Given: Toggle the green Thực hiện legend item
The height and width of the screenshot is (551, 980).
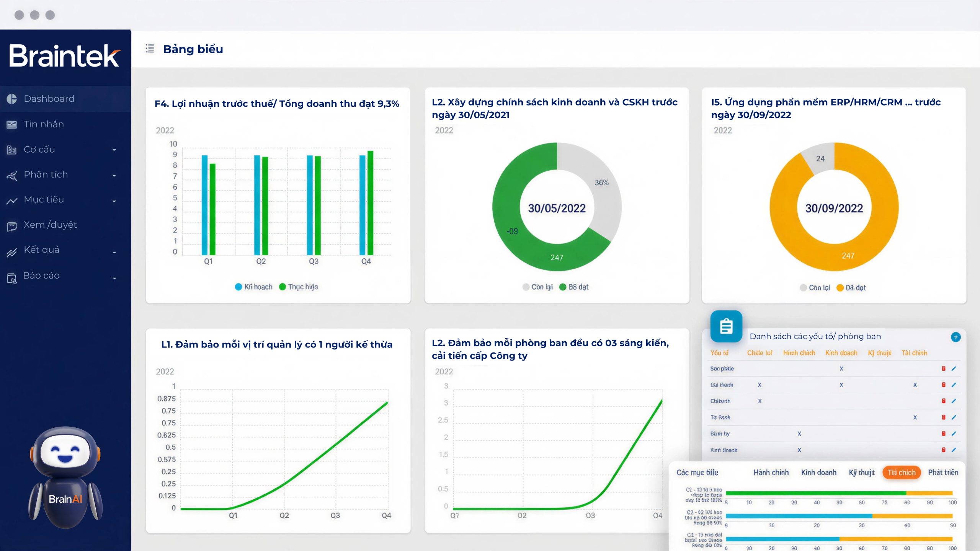Looking at the screenshot, I should 299,287.
